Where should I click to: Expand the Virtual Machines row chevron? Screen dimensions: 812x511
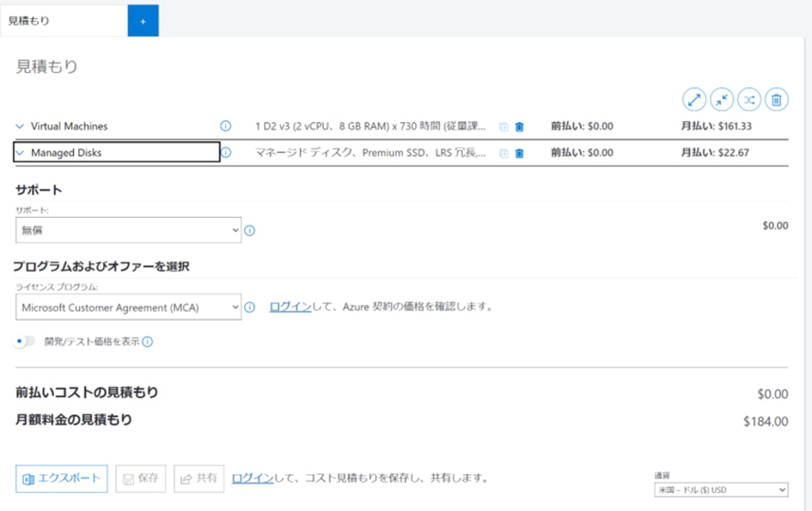[x=20, y=126]
